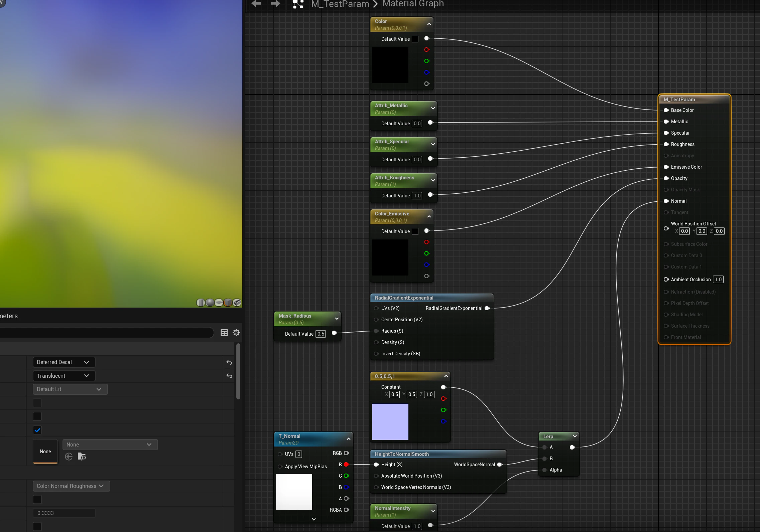Screen dimensions: 760x532
Task: Select the HeightToNormalSmooth node header
Action: pos(438,454)
